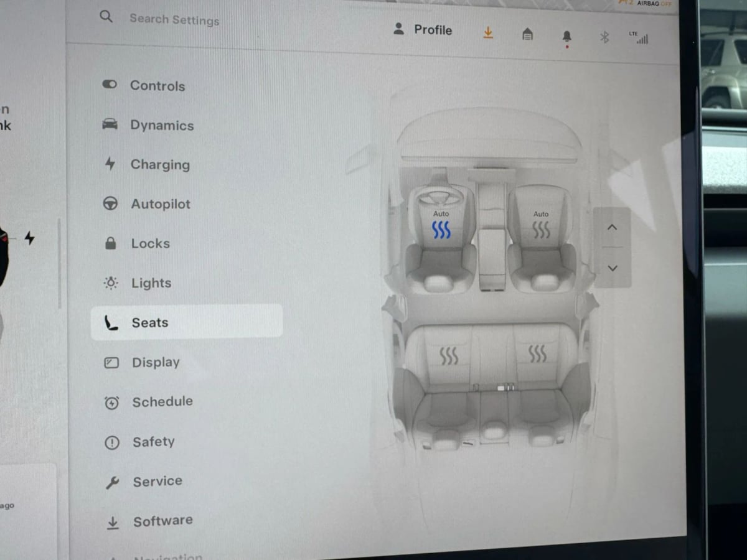
Task: Tap the charging bolt beside the car
Action: click(29, 238)
